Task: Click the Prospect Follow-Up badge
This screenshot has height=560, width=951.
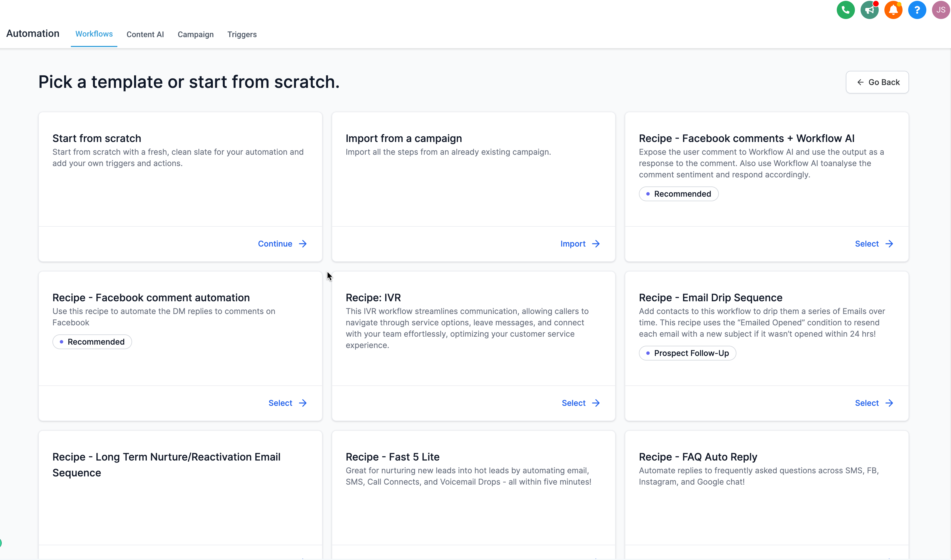Action: [687, 353]
